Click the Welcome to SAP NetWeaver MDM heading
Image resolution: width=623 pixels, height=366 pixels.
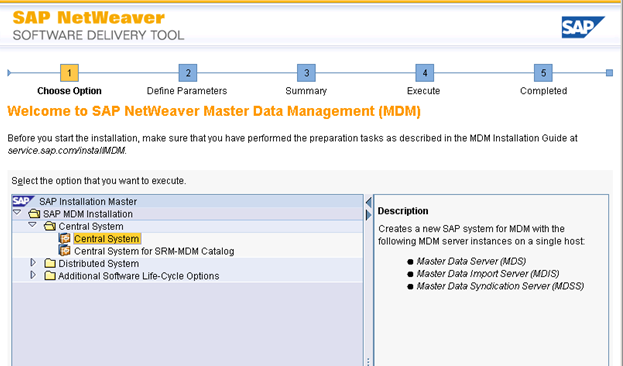[214, 111]
